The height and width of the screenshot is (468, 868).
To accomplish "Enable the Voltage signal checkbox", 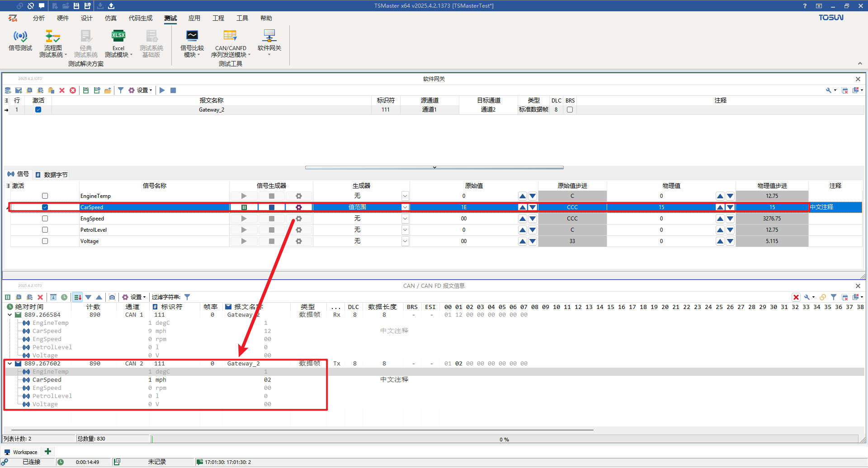I will [45, 241].
